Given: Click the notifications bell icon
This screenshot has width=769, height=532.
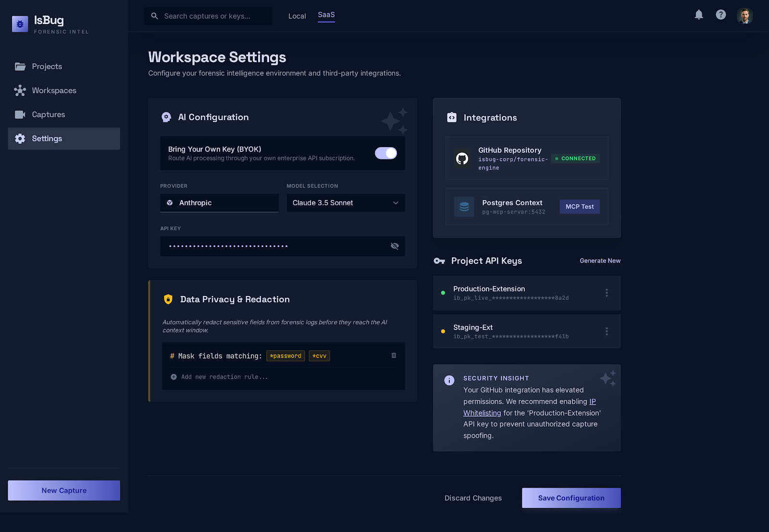Looking at the screenshot, I should coord(699,15).
